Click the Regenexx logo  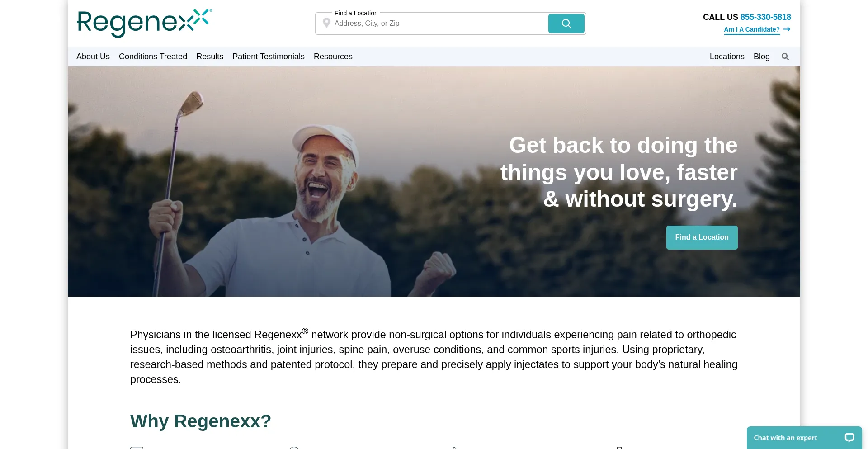[x=144, y=23]
